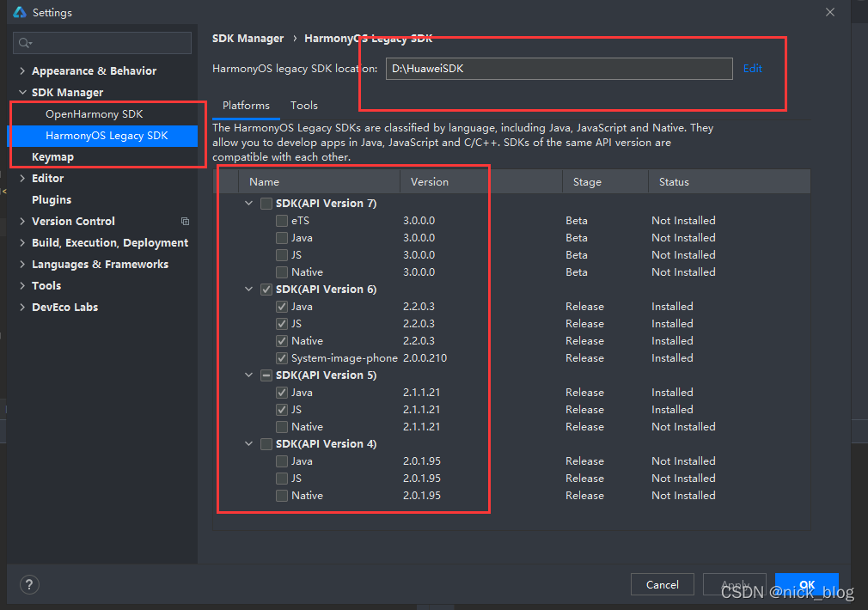Screen dimensions: 868x610
Task: Close the Settings dialog
Action: [830, 12]
